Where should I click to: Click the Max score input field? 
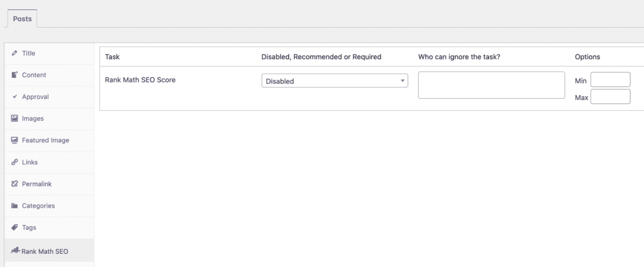(610, 97)
